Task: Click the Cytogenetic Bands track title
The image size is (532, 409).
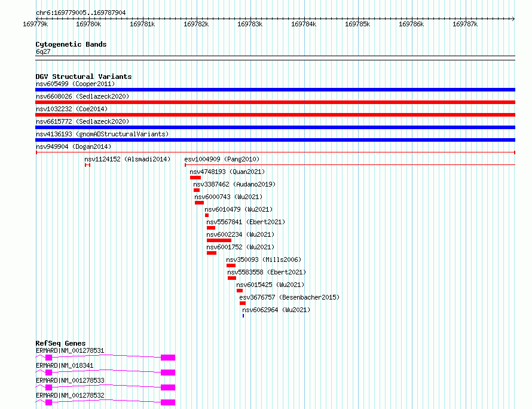Action: pyautogui.click(x=71, y=44)
